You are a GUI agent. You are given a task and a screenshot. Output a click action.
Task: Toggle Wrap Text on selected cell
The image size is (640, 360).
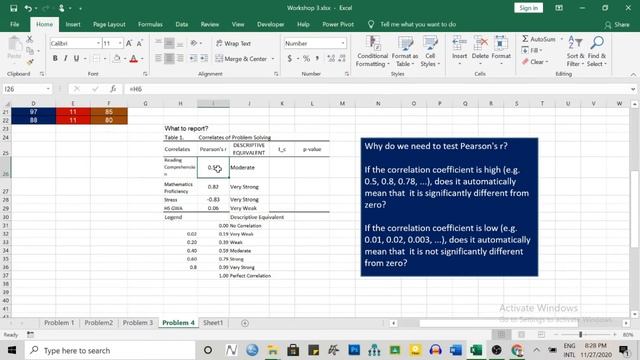pyautogui.click(x=233, y=43)
